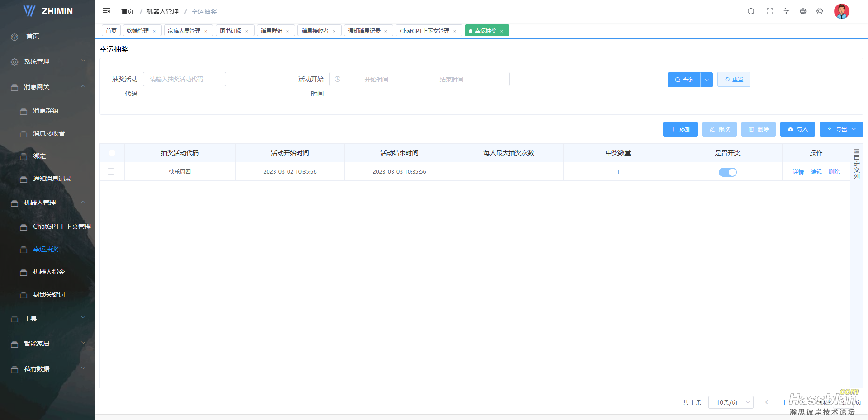Viewport: 868px width, 420px height.
Task: Check the 快乐周四 row checkbox
Action: [x=111, y=171]
